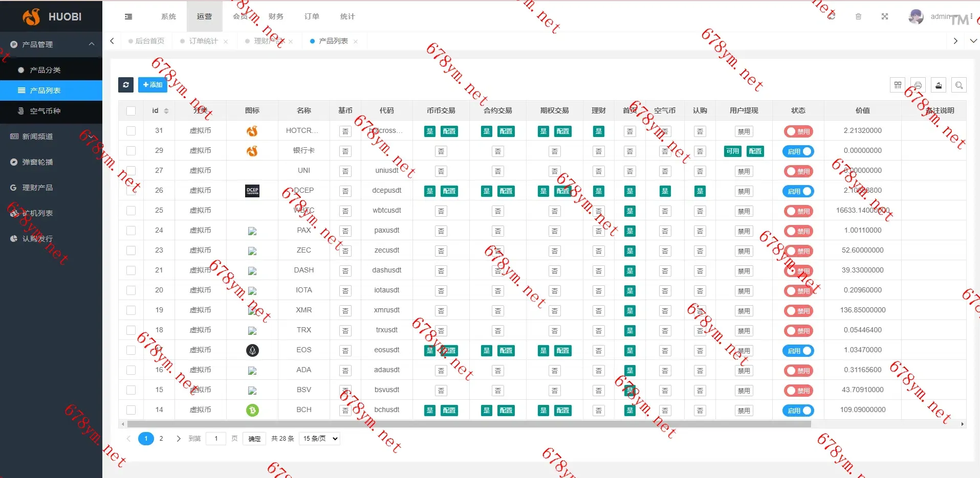Click the refresh table icon button
The height and width of the screenshot is (478, 980).
tap(126, 85)
